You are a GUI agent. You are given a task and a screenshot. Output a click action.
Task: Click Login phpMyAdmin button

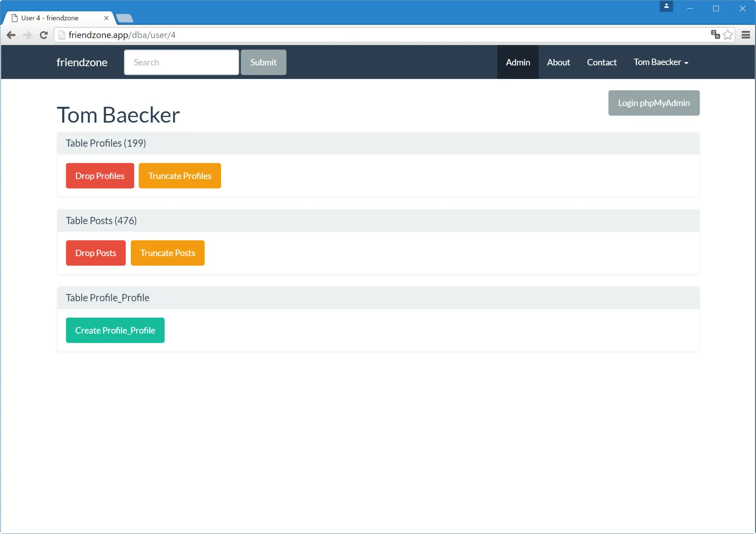[x=654, y=103]
